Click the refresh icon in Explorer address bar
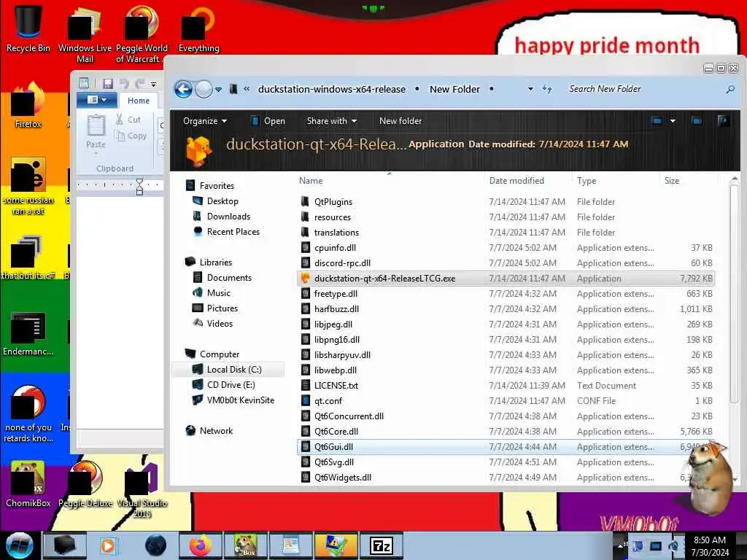The height and width of the screenshot is (560, 747). (x=547, y=89)
